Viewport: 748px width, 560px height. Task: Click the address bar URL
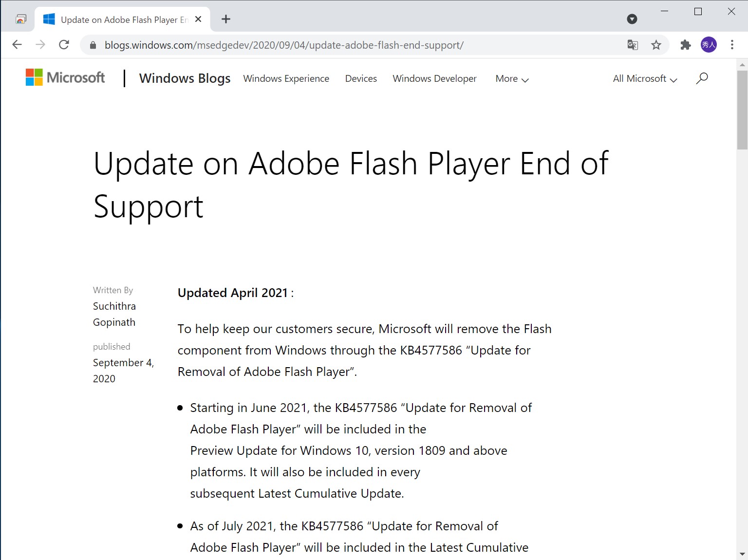(x=284, y=45)
